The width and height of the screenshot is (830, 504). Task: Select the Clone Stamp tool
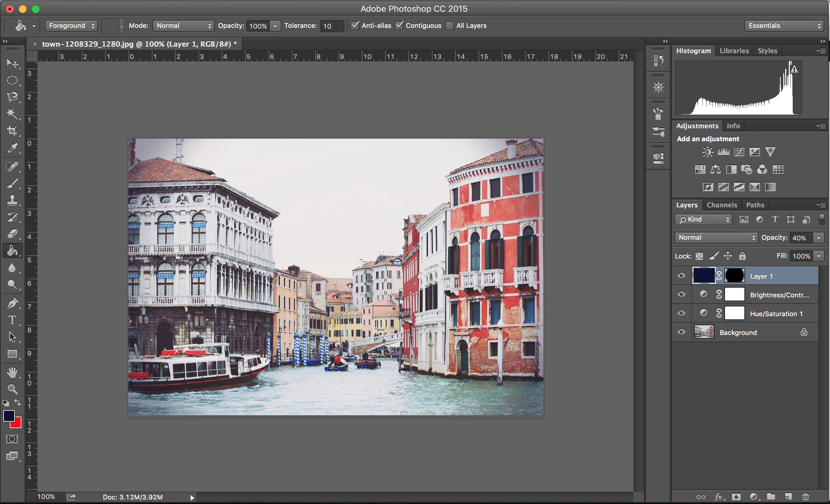click(12, 200)
